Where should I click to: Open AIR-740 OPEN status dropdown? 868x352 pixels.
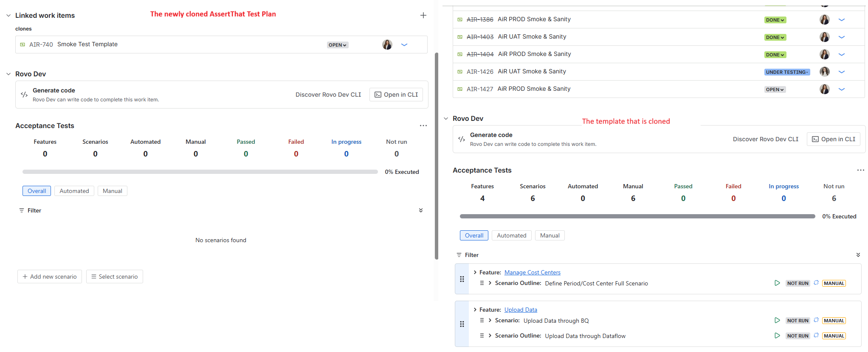(338, 45)
